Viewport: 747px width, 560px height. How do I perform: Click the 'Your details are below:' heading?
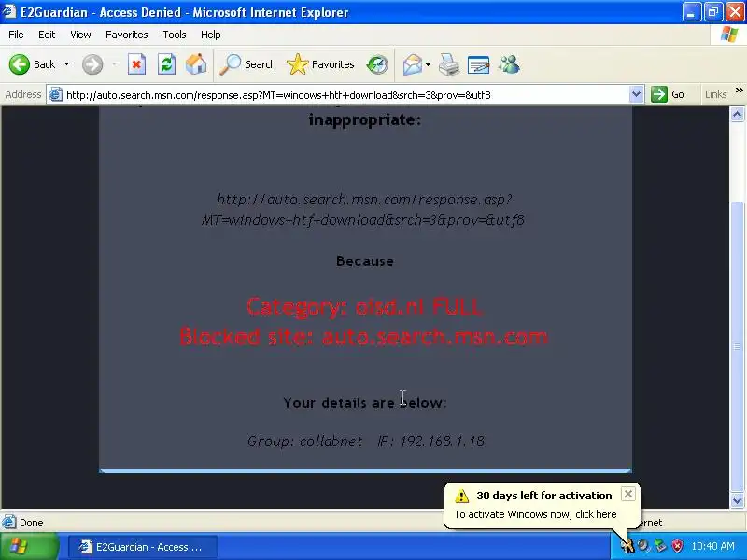click(365, 403)
